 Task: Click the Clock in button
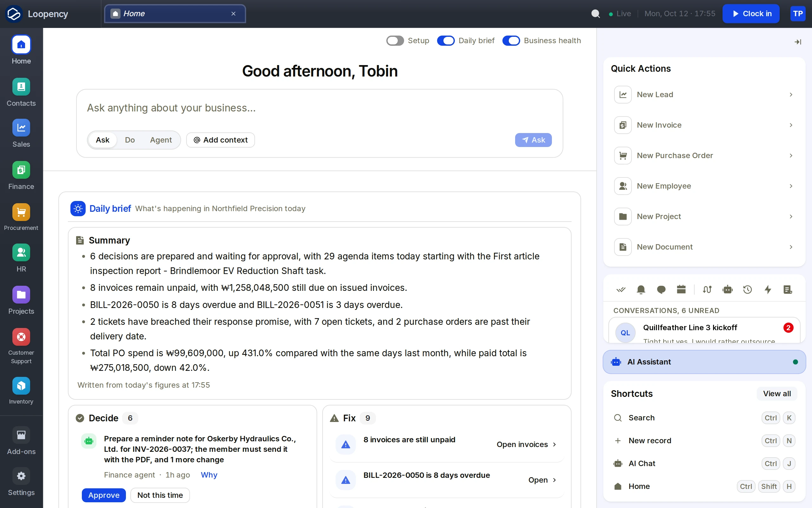pos(750,13)
